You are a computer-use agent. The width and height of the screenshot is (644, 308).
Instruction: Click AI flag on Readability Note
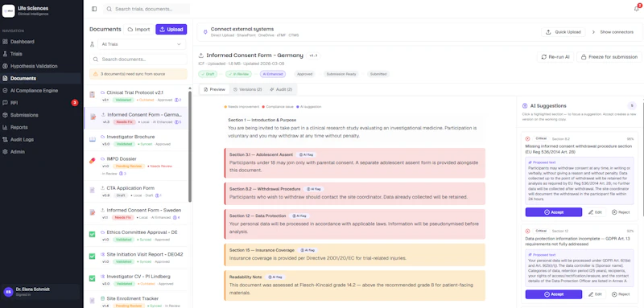click(275, 277)
